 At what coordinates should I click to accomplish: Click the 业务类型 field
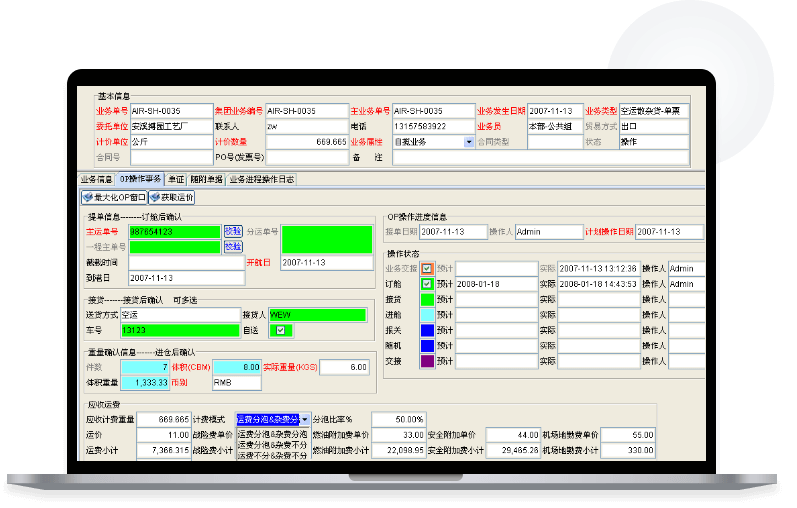[x=654, y=111]
